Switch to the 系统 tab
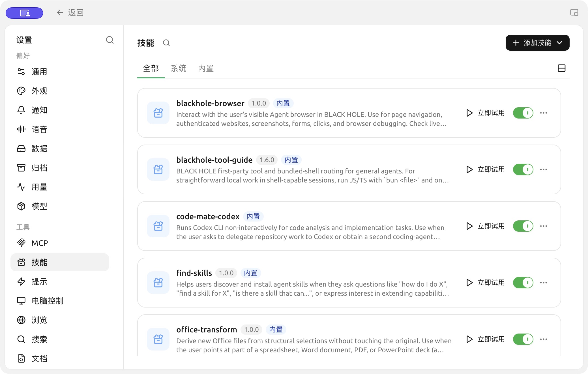This screenshot has height=374, width=588. [178, 68]
